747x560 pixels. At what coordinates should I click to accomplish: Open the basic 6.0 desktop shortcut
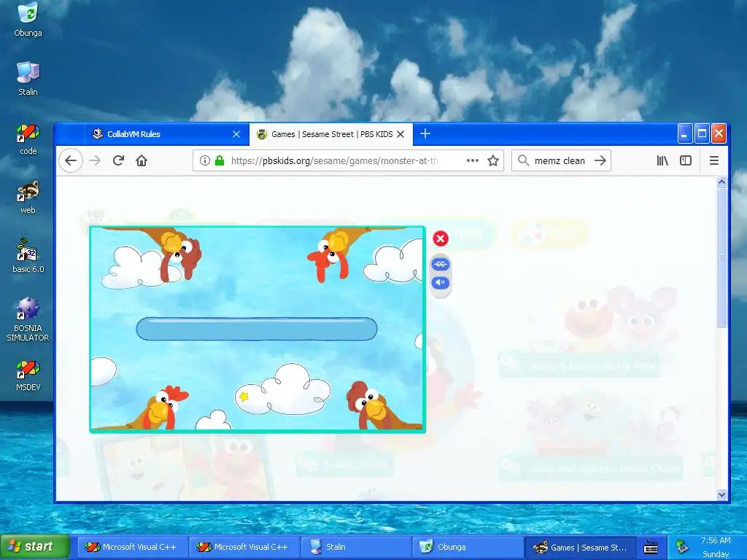[x=28, y=256]
